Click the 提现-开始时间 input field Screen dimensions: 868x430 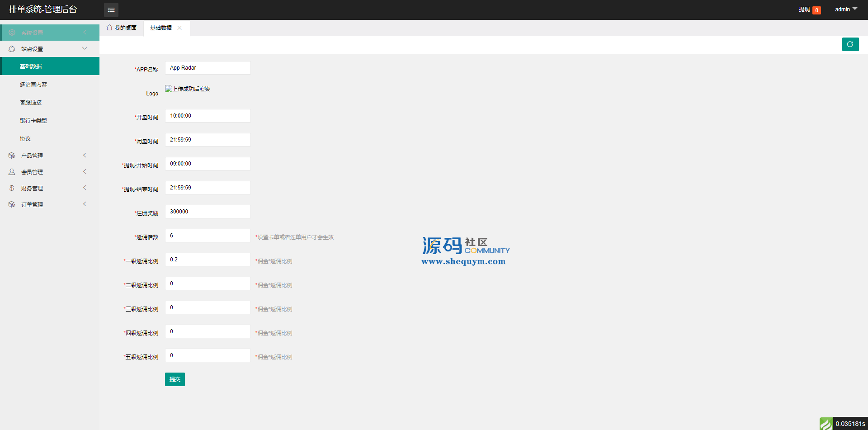208,164
